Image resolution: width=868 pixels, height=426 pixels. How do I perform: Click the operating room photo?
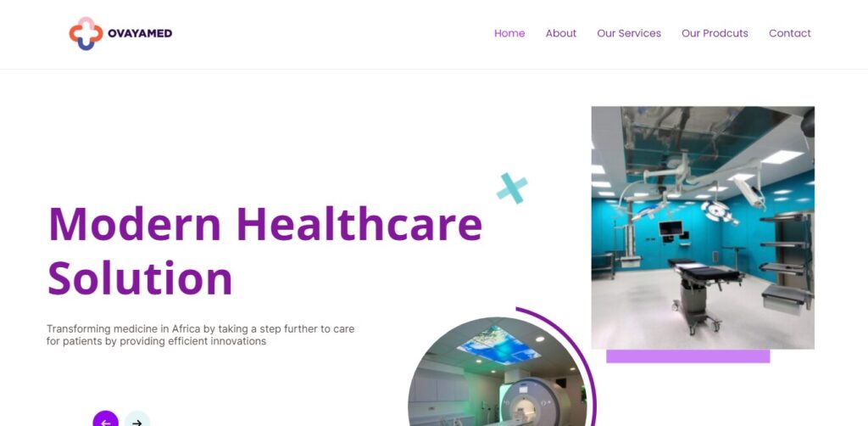pos(703,227)
